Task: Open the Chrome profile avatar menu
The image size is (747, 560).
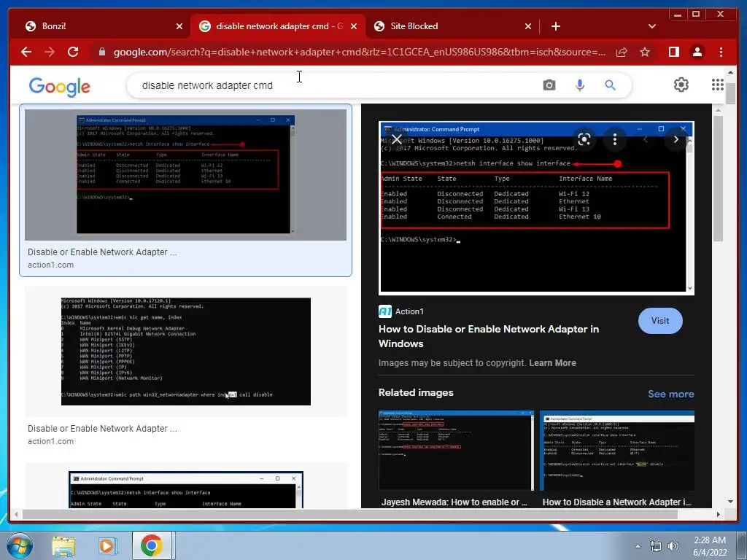Action: (x=697, y=52)
